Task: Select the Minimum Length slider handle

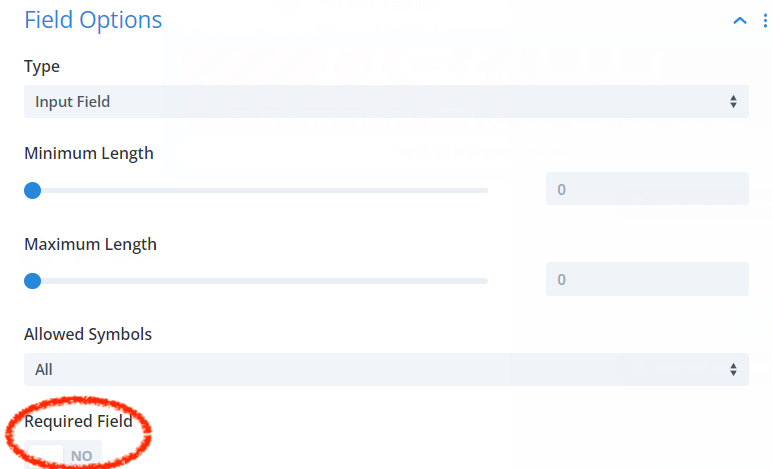Action: [x=32, y=190]
